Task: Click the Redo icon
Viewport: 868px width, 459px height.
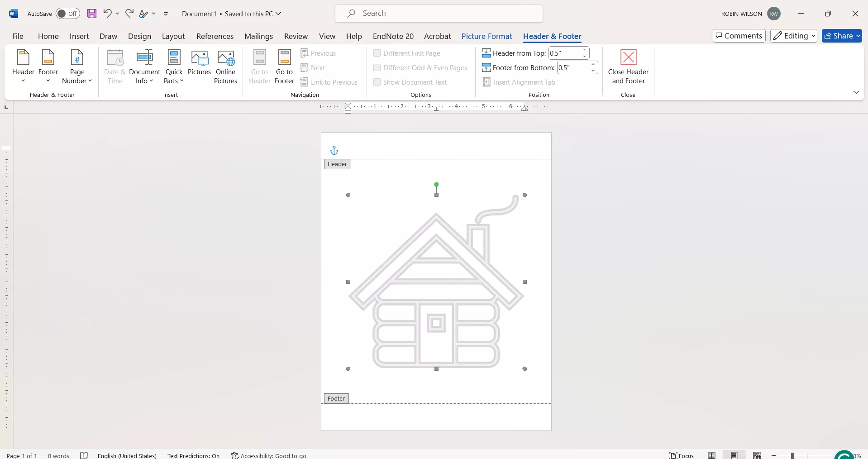Action: (129, 14)
